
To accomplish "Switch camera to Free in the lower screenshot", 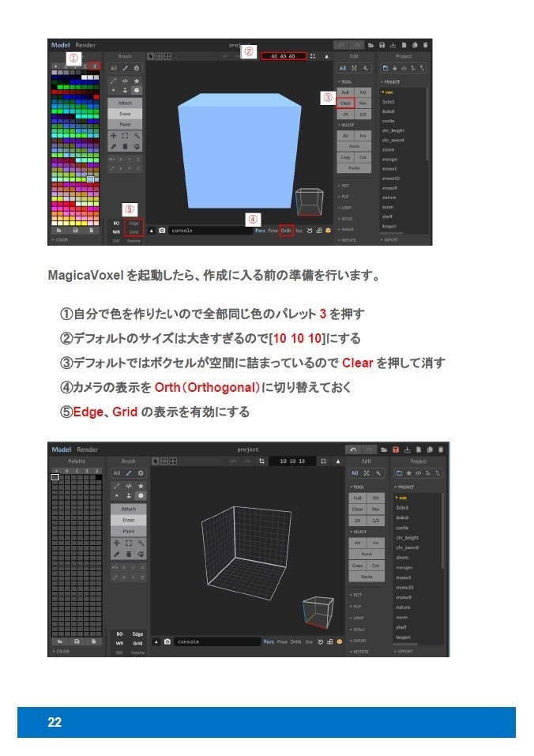I will 282,641.
